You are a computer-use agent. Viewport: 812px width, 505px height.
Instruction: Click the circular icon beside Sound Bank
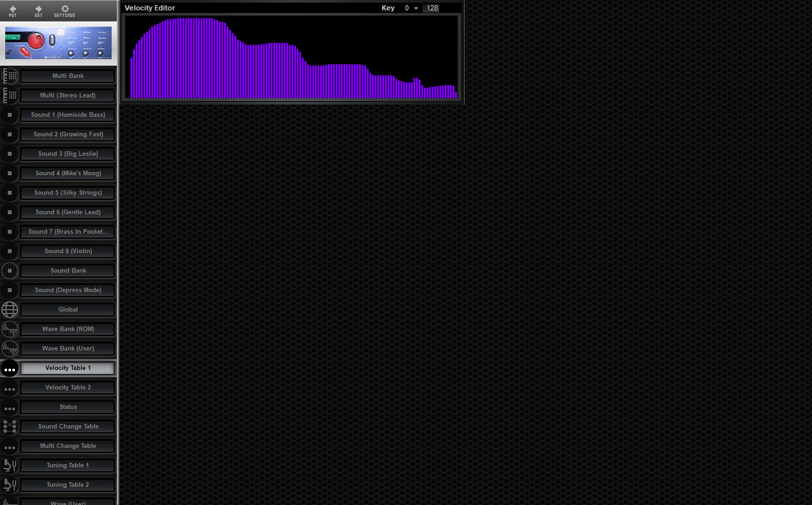[10, 271]
